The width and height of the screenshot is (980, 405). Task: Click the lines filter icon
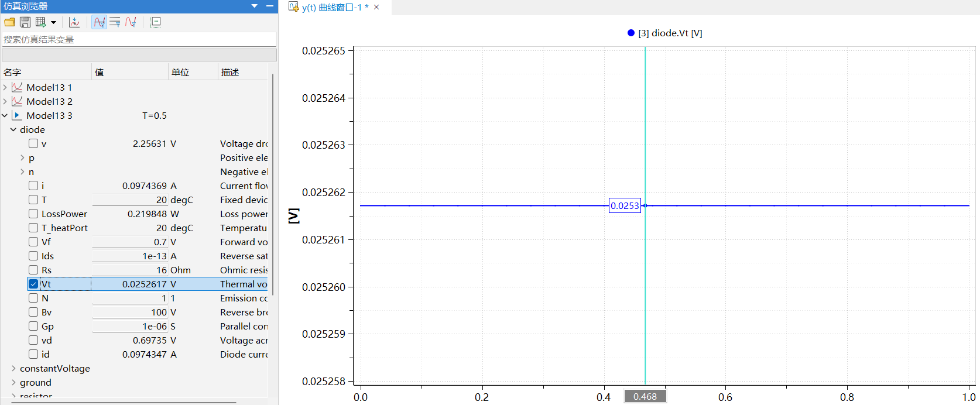coord(115,22)
